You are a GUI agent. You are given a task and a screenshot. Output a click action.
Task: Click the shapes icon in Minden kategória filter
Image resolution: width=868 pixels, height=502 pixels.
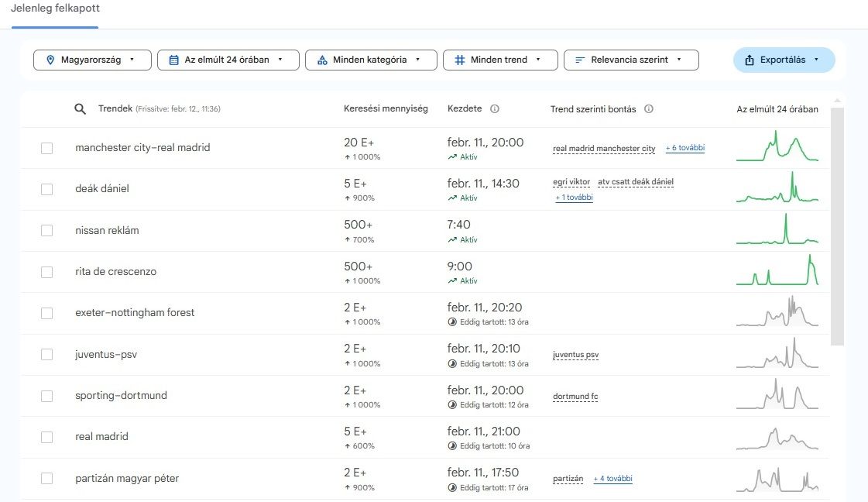point(322,60)
